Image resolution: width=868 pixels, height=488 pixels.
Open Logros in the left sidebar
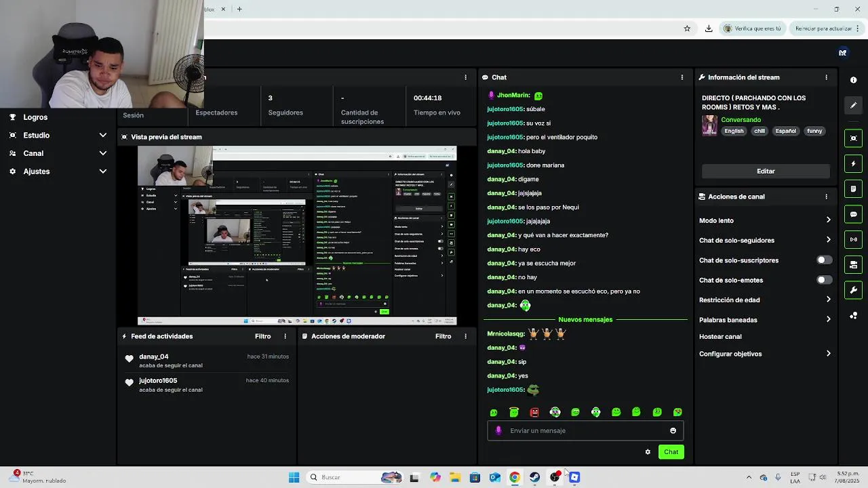[x=35, y=117]
